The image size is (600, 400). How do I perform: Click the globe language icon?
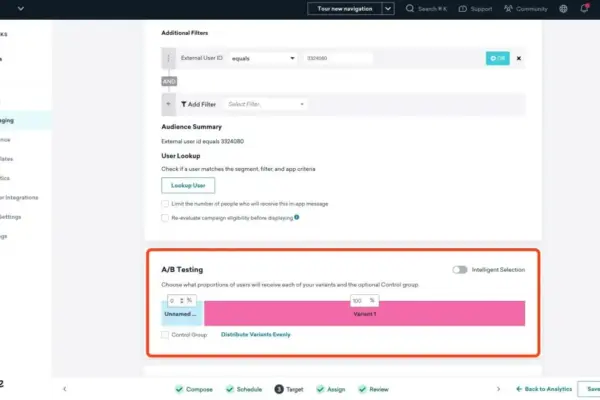(x=563, y=9)
